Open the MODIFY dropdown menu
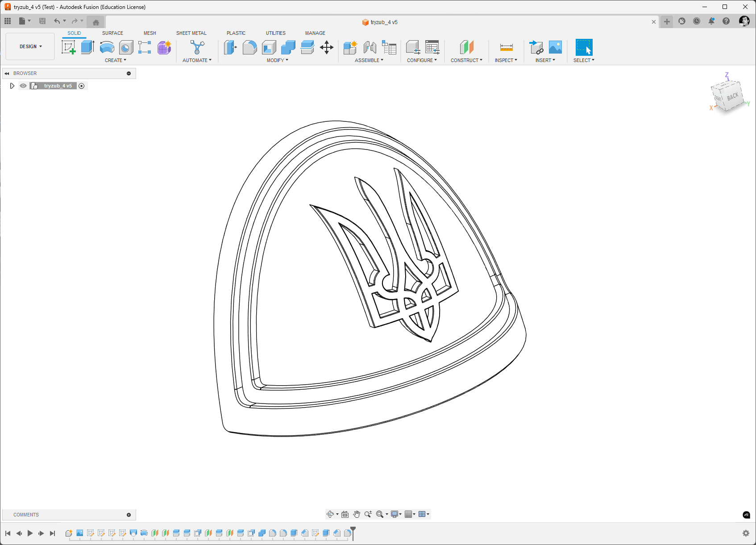The width and height of the screenshot is (756, 545). [x=278, y=60]
